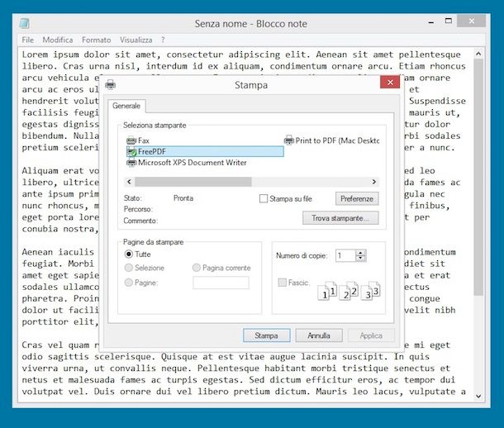Click the printer icon in the Stampa dialog title bar
The image size is (504, 428).
(x=110, y=84)
